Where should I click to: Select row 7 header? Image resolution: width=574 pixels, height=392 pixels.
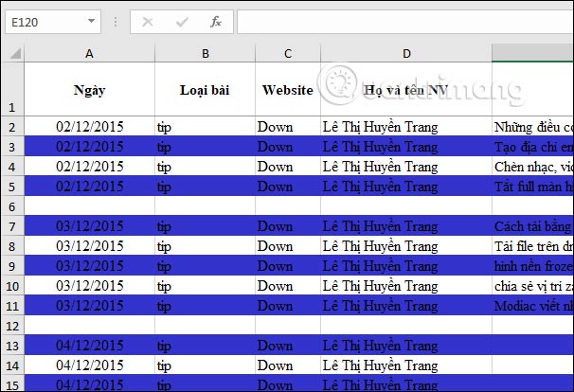(x=12, y=225)
